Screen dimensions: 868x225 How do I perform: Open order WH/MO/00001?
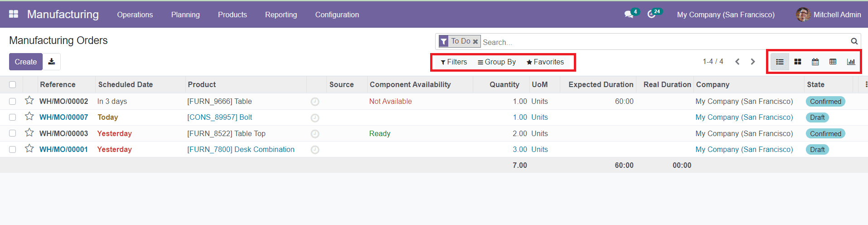click(x=64, y=150)
